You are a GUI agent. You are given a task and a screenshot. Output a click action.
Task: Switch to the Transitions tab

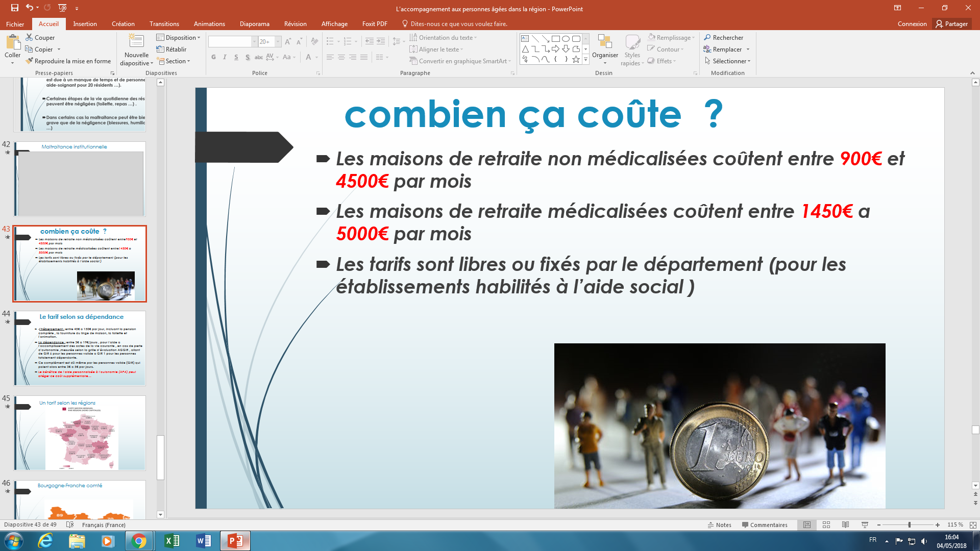(164, 24)
